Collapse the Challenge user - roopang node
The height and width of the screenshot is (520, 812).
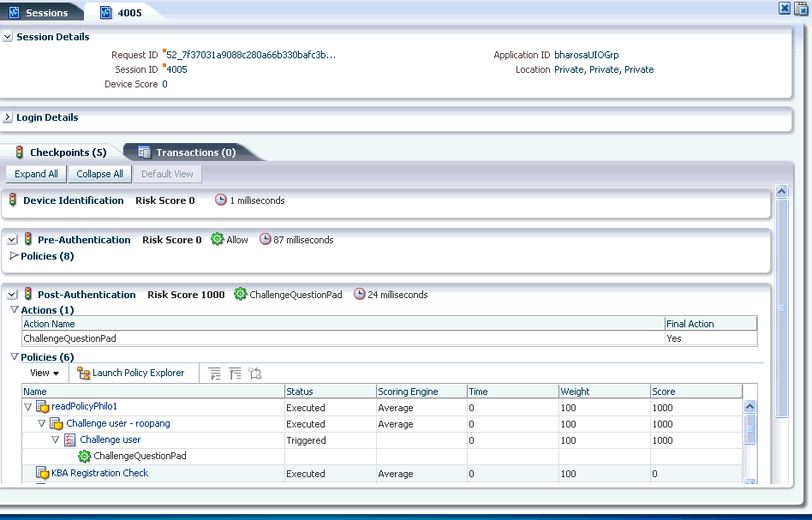tap(42, 424)
